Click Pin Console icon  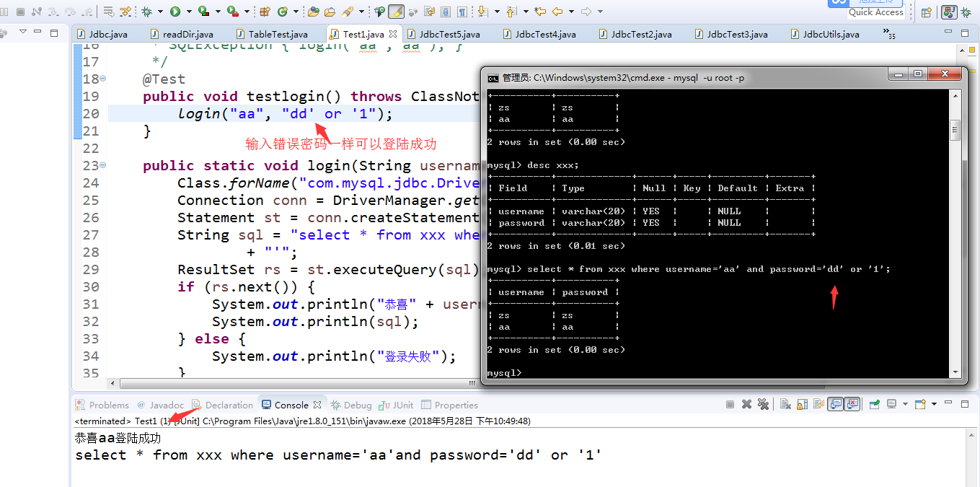click(x=874, y=404)
